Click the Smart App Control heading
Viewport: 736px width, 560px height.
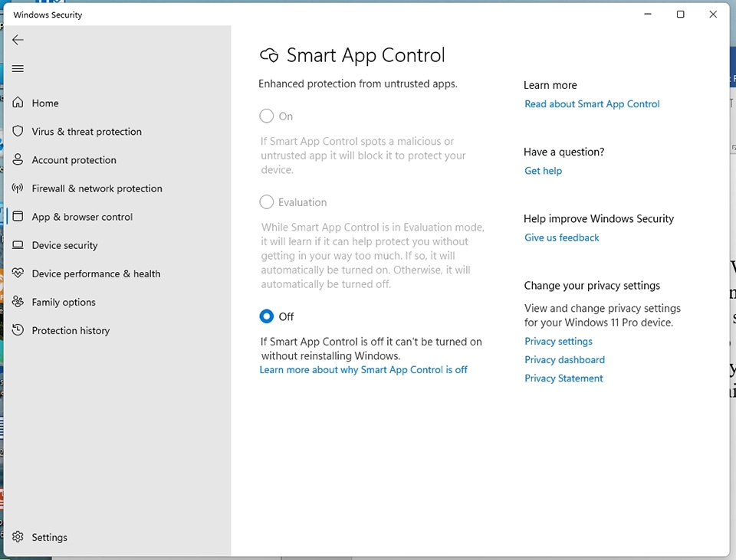click(x=366, y=55)
